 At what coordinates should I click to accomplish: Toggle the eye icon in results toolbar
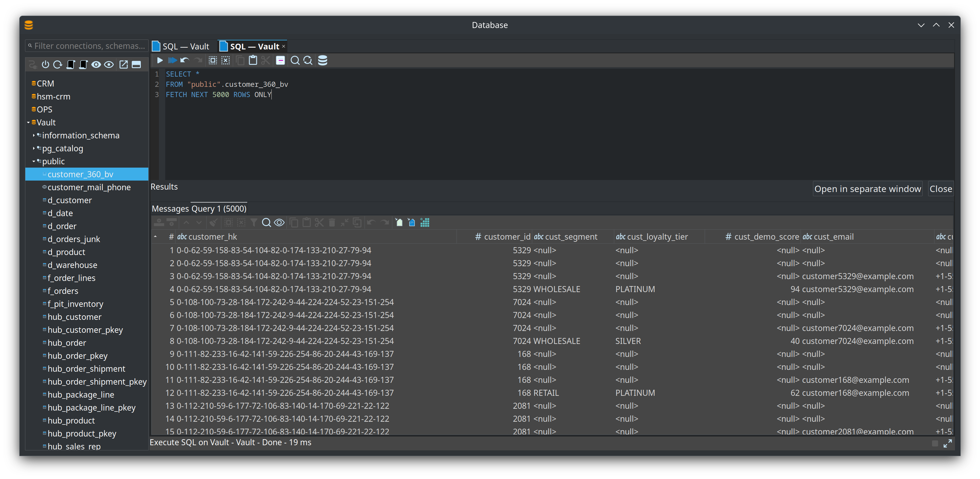[x=279, y=222]
